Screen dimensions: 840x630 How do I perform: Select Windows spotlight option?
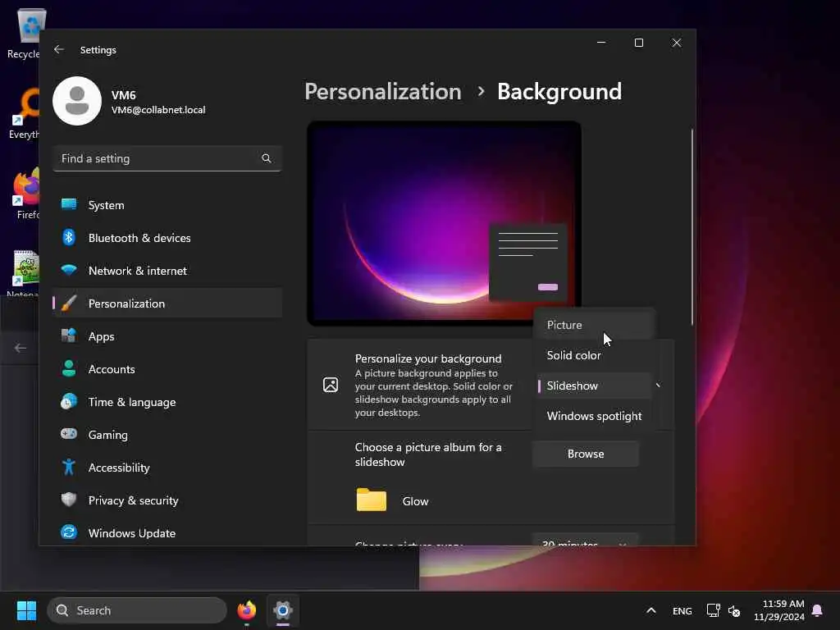click(594, 416)
